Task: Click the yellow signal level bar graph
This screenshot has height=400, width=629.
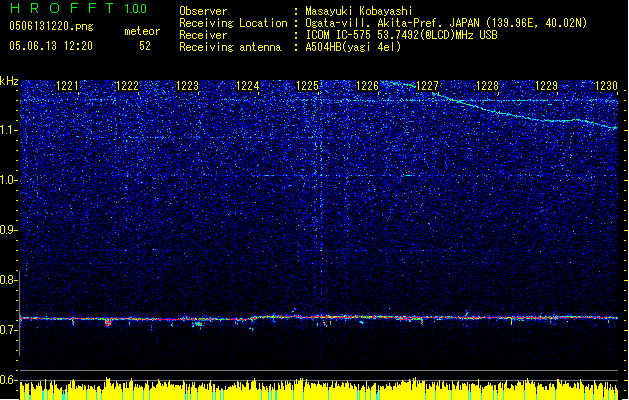Action: click(x=319, y=389)
